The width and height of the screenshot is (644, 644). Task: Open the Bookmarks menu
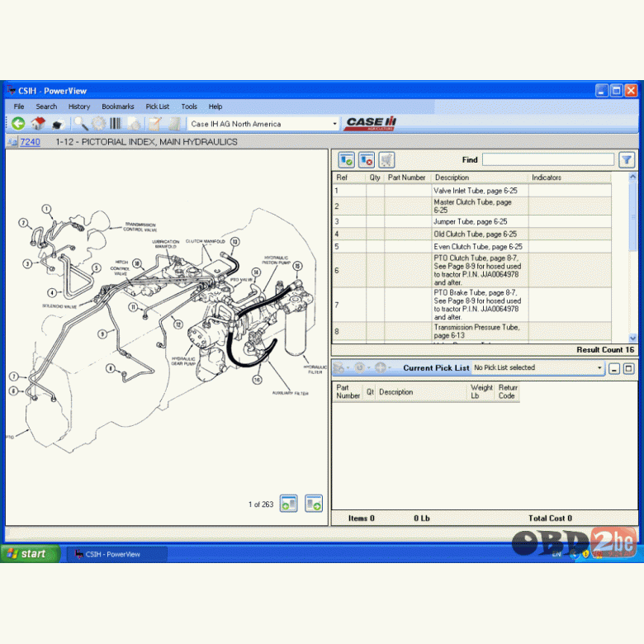click(x=118, y=107)
